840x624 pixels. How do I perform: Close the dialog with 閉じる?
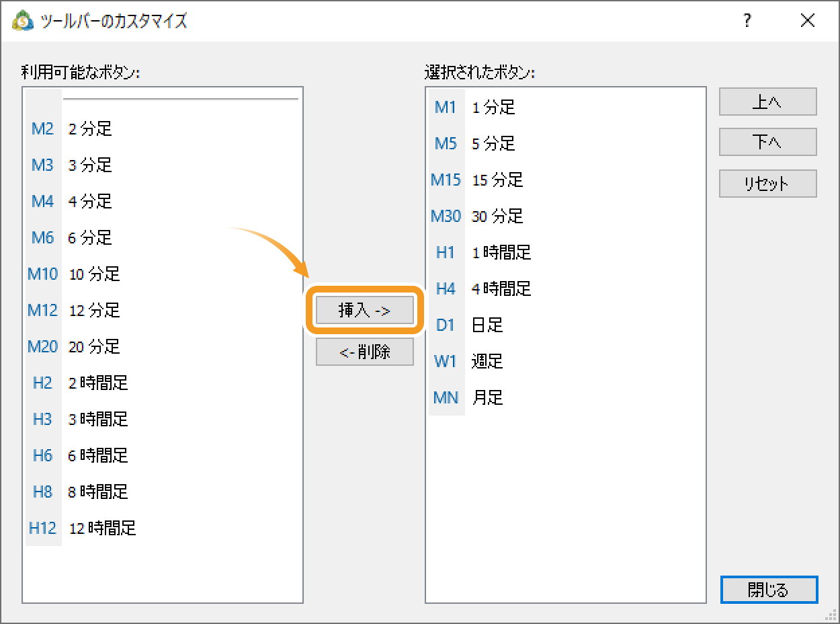[769, 590]
